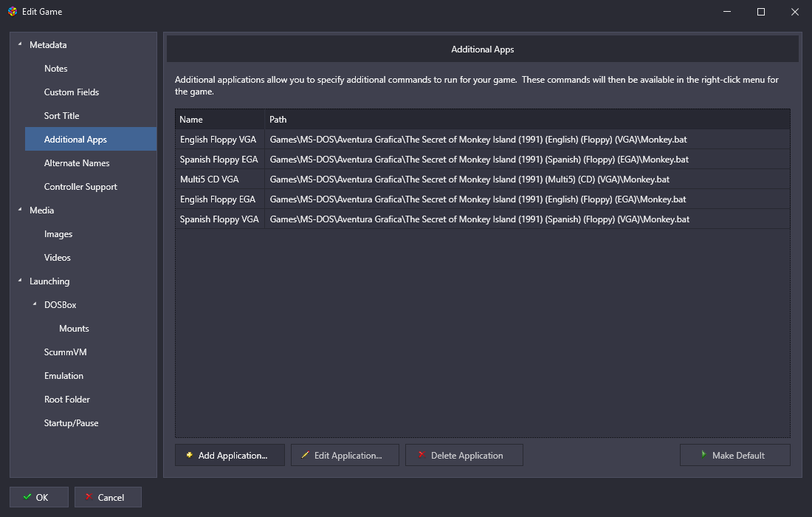Open the Custom Fields page
Image resolution: width=812 pixels, height=517 pixels.
[x=72, y=92]
